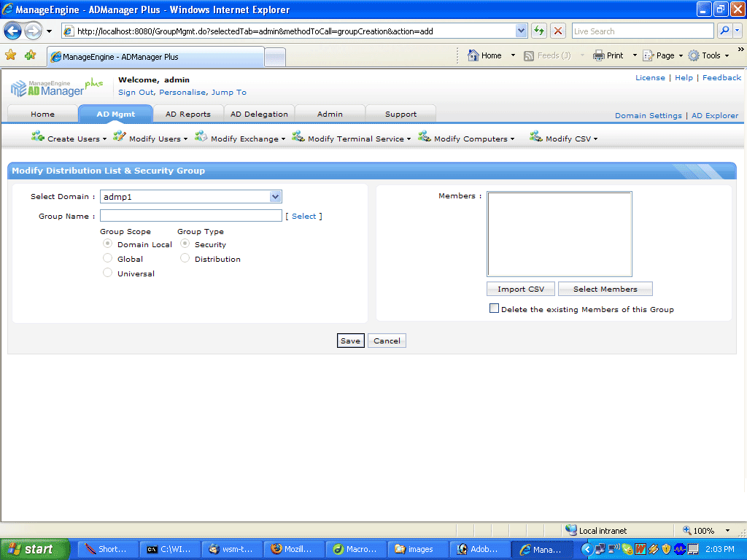Open the Personalise link
Viewport: 747px width, 560px height.
pos(182,93)
